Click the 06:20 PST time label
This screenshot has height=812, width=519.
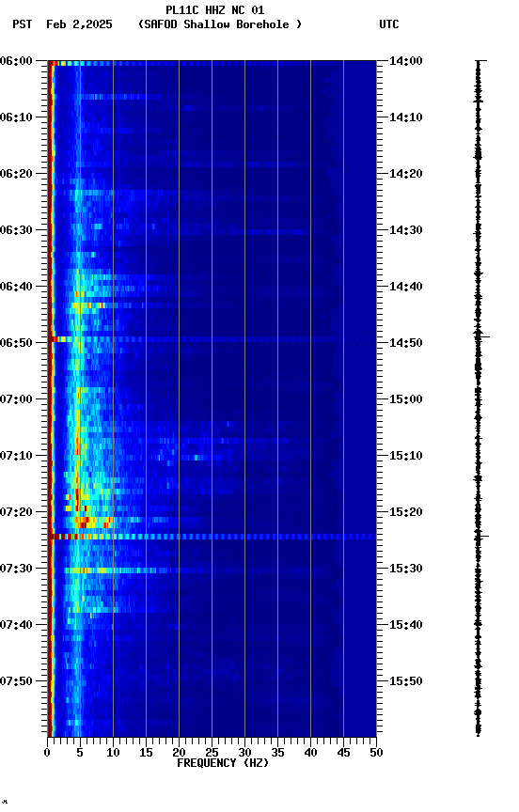pos(16,174)
